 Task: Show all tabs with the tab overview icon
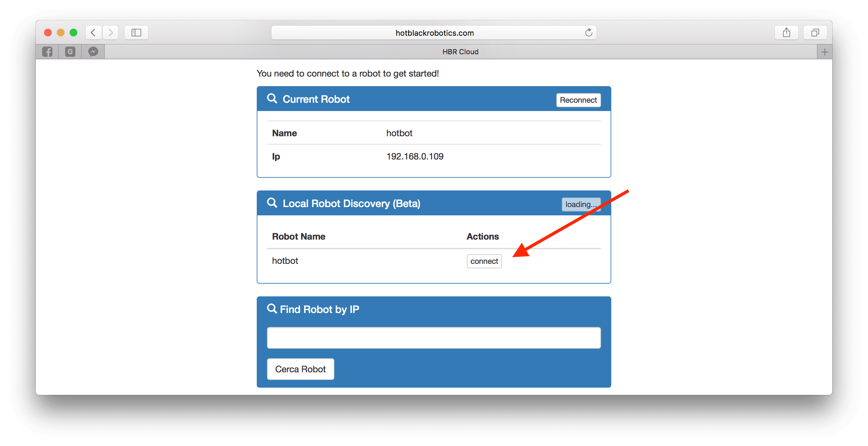tap(815, 33)
